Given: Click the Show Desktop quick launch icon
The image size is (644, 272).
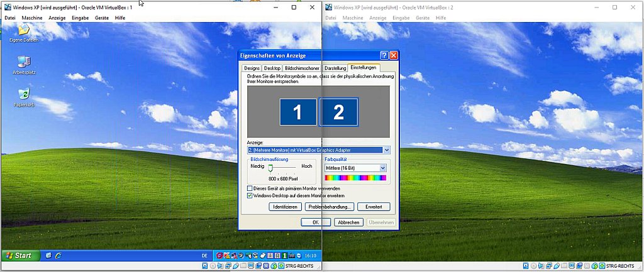Looking at the screenshot, I should (48, 256).
